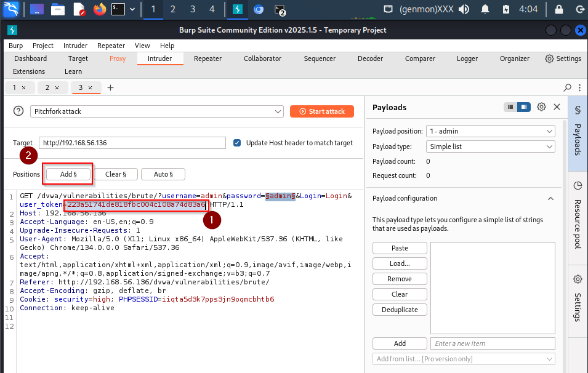Switch to the Learn tab

click(73, 71)
